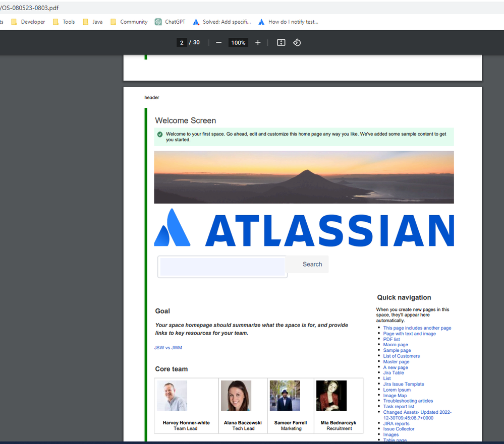Open the Java bookmarks folder
This screenshot has width=504, height=444.
92,22
